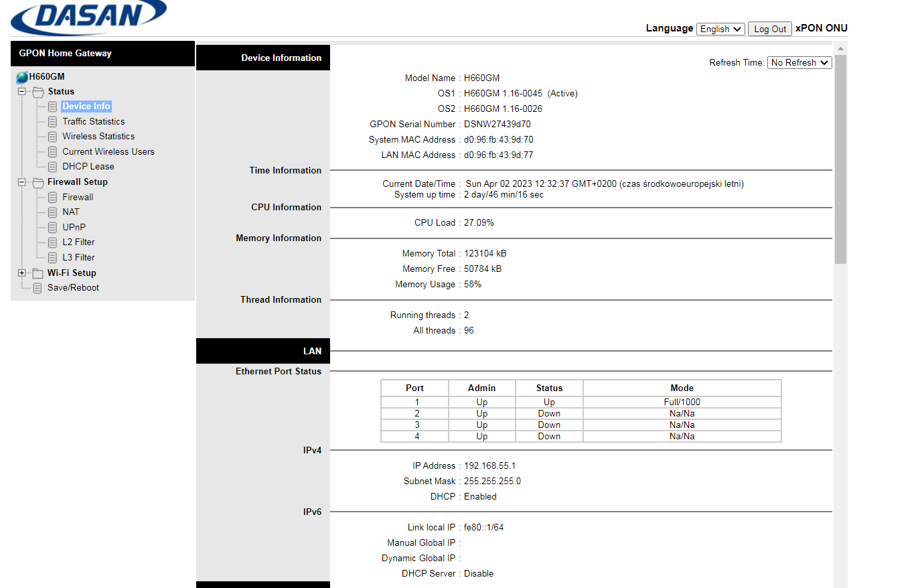Open the Refresh Time dropdown
This screenshot has height=588, width=922.
[799, 62]
